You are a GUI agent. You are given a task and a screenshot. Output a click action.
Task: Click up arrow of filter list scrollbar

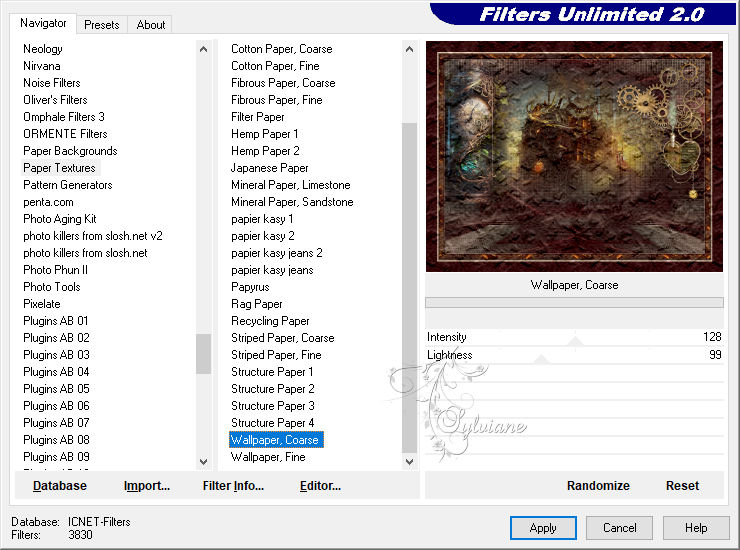point(410,49)
